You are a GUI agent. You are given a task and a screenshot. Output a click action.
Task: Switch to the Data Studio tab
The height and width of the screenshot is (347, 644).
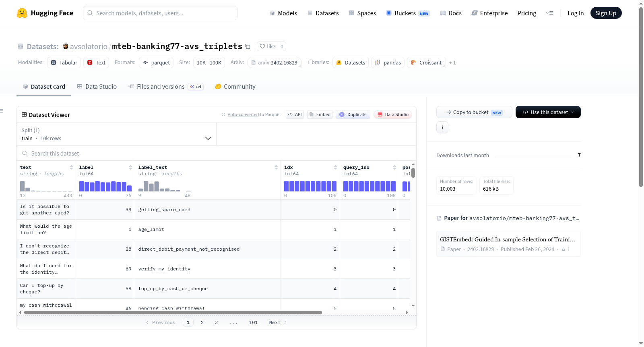(97, 86)
